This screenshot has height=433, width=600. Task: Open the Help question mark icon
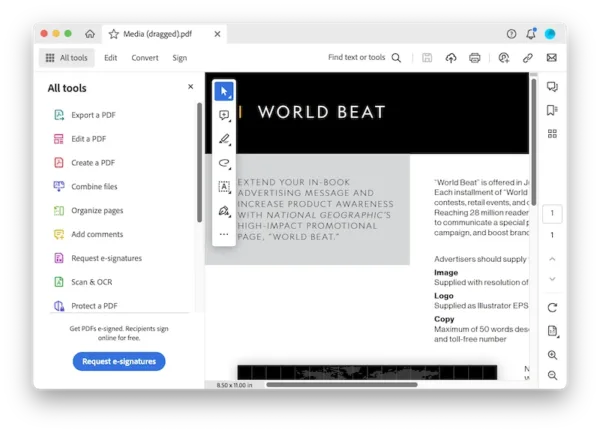pyautogui.click(x=511, y=34)
